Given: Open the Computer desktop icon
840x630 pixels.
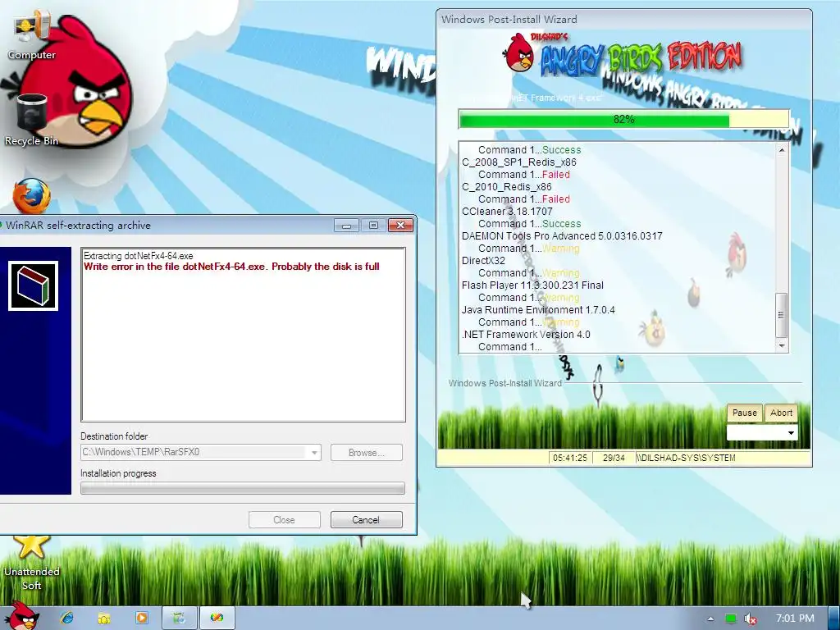Looking at the screenshot, I should click(x=31, y=35).
